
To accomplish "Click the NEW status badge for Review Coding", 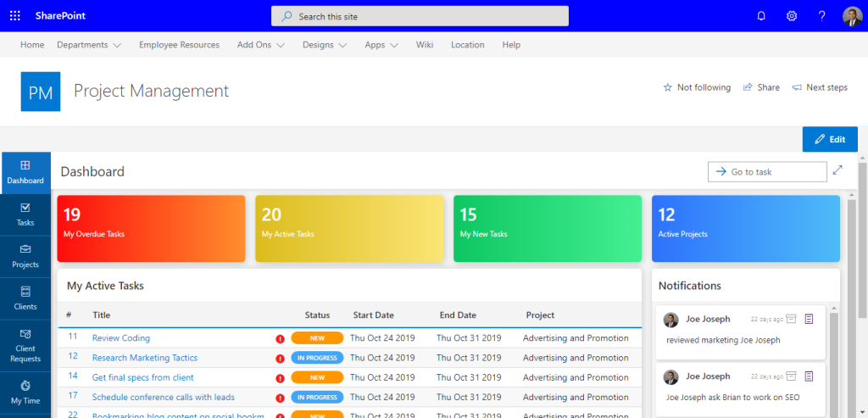I will (317, 337).
